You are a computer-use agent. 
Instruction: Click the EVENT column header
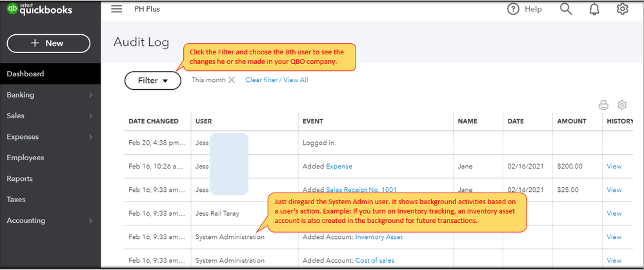click(313, 121)
